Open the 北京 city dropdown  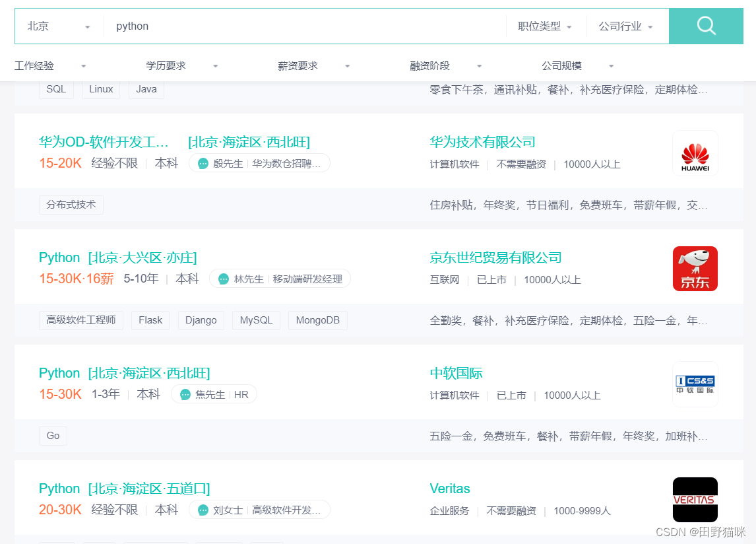coord(58,26)
